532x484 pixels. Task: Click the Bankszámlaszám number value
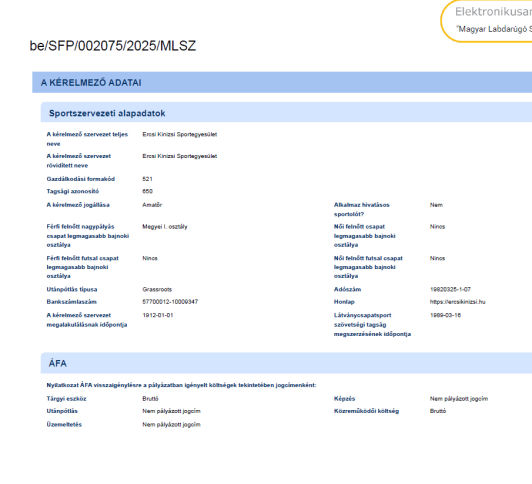tap(170, 302)
